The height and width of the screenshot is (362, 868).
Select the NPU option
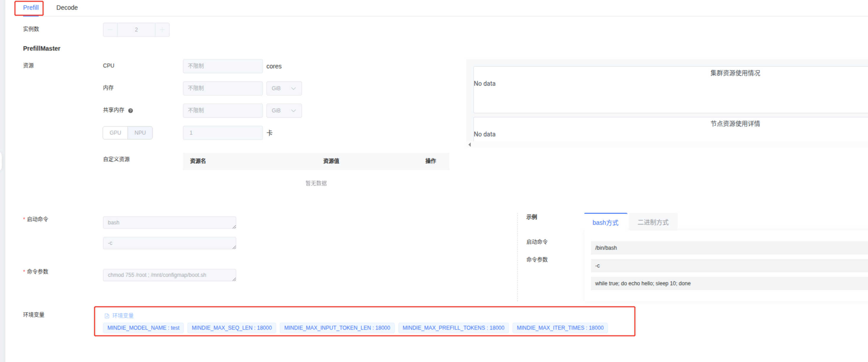click(x=140, y=133)
